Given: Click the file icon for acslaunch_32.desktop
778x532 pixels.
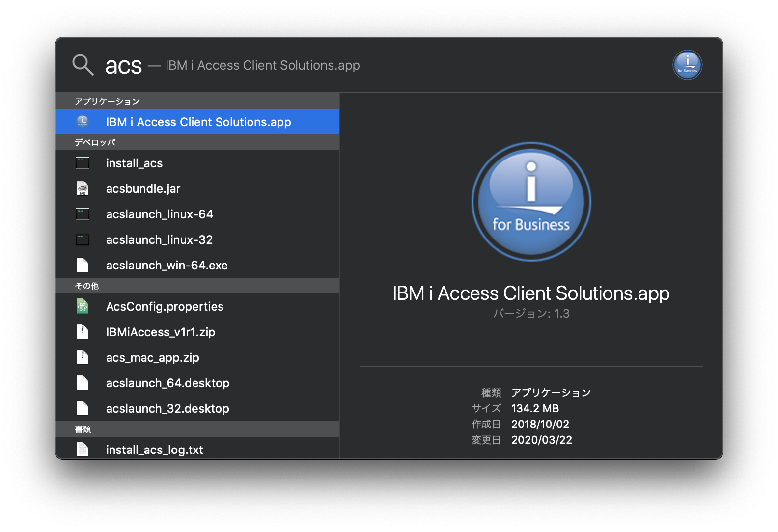Looking at the screenshot, I should point(83,408).
